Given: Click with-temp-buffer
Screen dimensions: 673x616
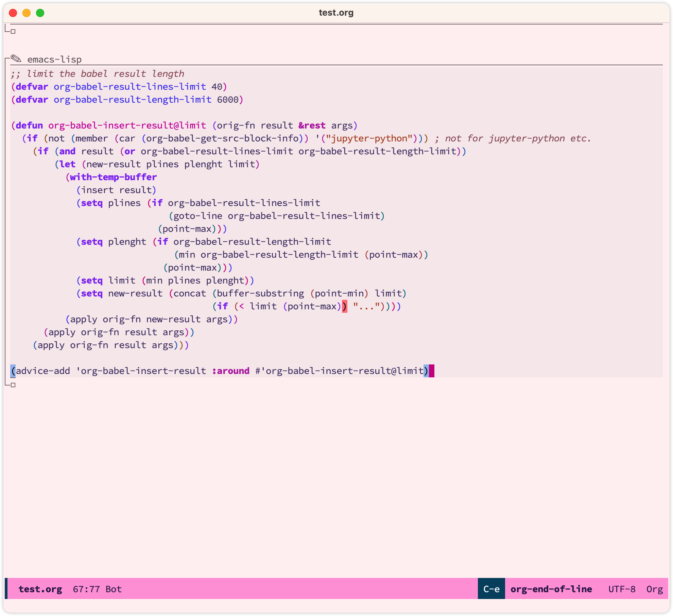Looking at the screenshot, I should click(x=114, y=177).
